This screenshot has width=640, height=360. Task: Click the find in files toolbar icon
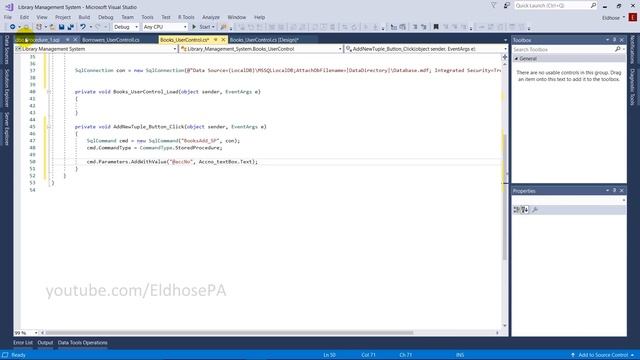coord(223,27)
